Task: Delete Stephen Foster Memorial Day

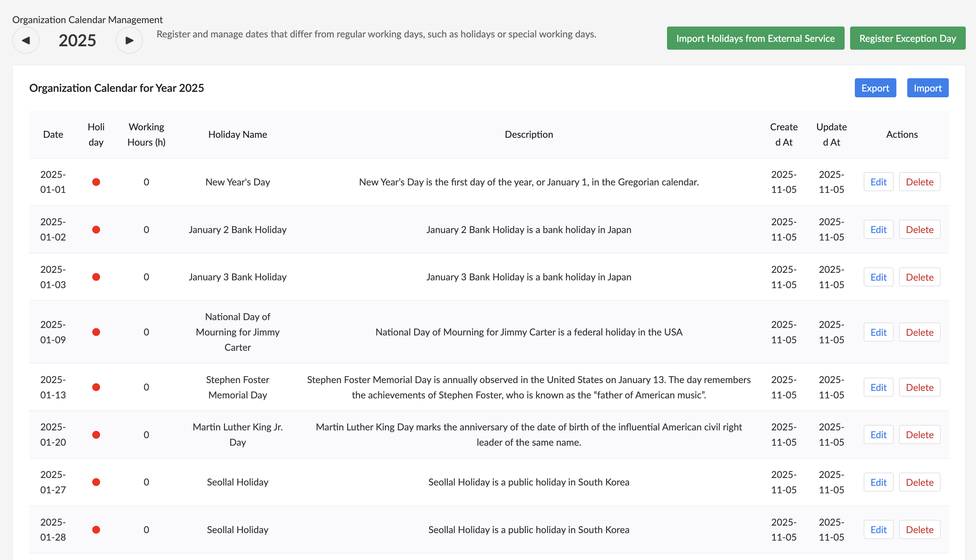Action: click(920, 387)
